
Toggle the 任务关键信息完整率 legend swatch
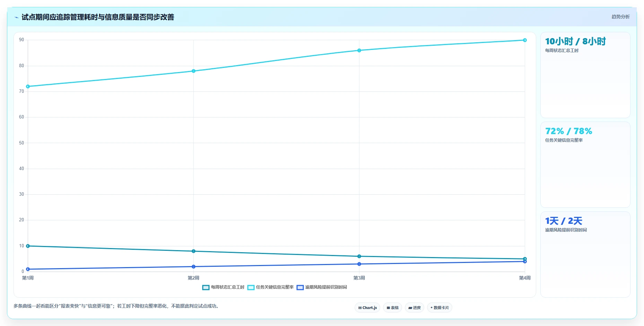(251, 287)
